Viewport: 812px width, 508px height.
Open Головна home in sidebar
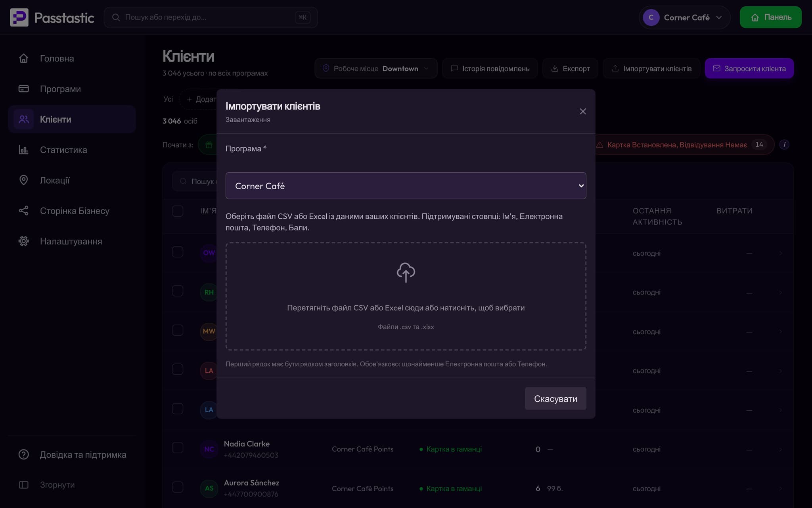tap(72, 58)
